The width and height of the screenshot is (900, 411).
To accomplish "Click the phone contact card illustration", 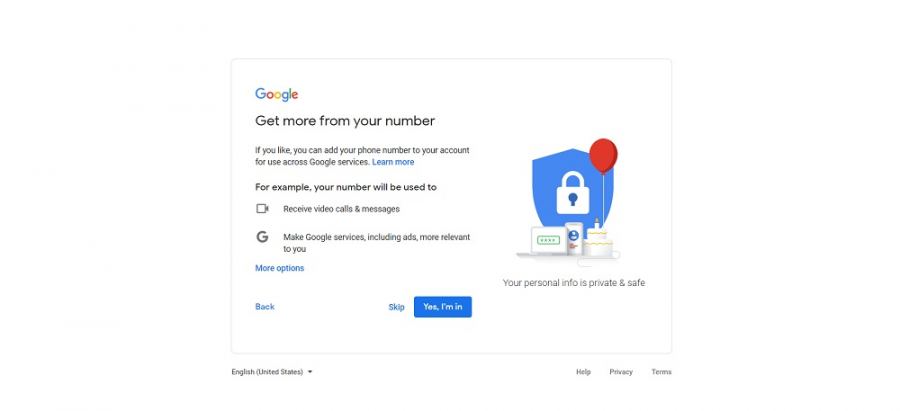I will point(574,239).
